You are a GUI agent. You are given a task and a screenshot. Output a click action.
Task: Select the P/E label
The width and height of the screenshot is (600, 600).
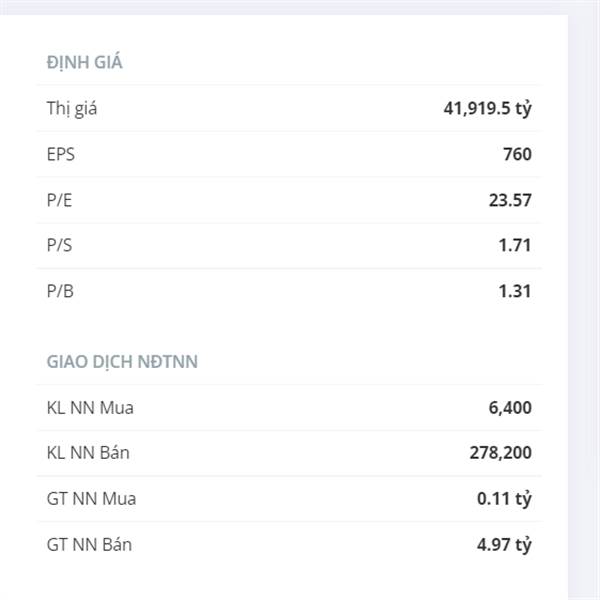tap(59, 200)
